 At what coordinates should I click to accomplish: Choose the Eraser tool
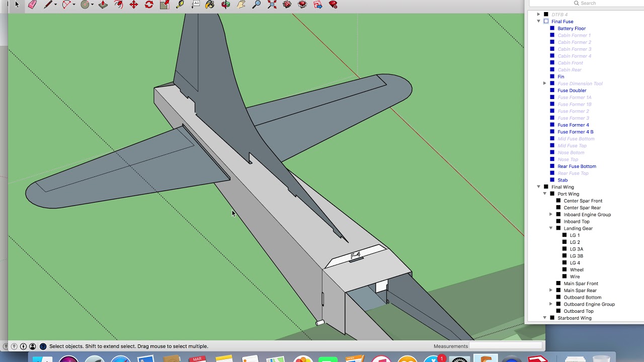click(32, 5)
